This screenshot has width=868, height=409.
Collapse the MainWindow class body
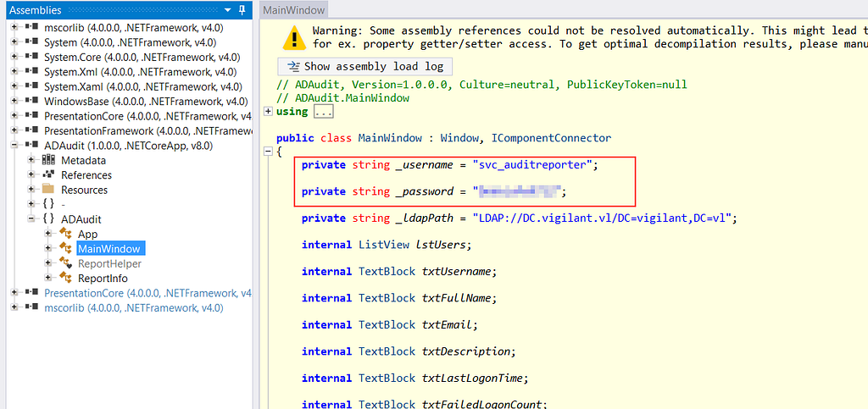tap(268, 151)
